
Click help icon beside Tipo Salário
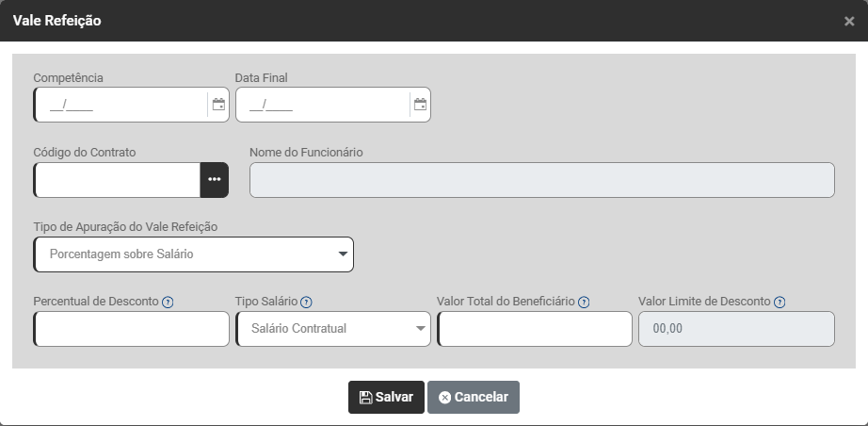(306, 302)
